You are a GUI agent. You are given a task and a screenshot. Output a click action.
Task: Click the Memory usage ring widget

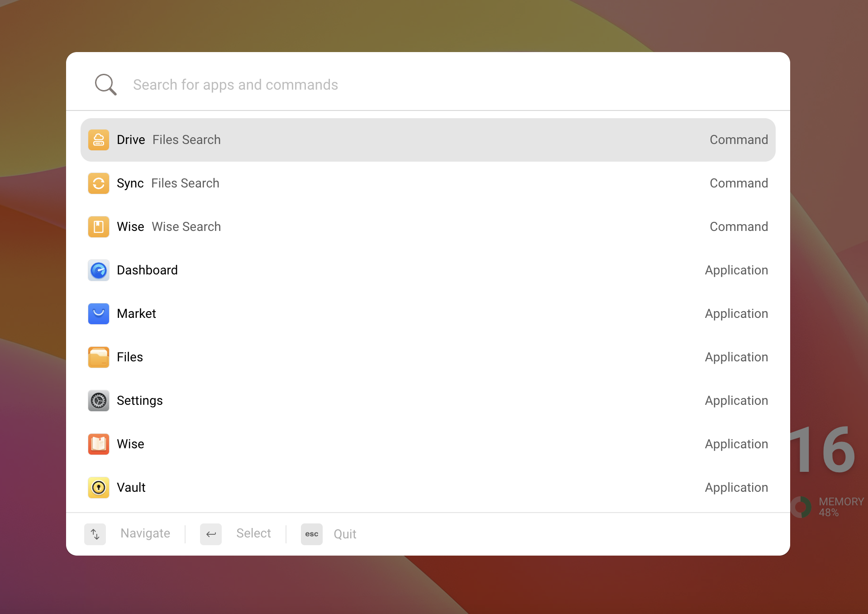pyautogui.click(x=801, y=507)
